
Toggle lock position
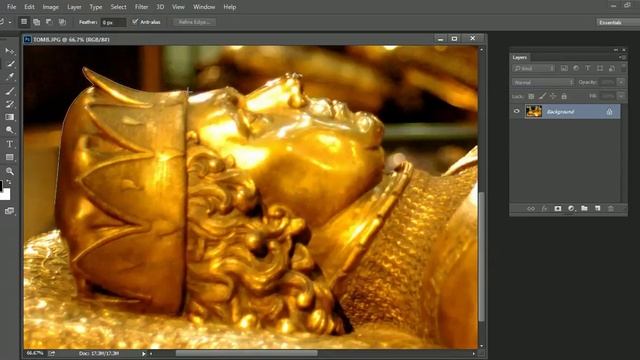[x=553, y=96]
